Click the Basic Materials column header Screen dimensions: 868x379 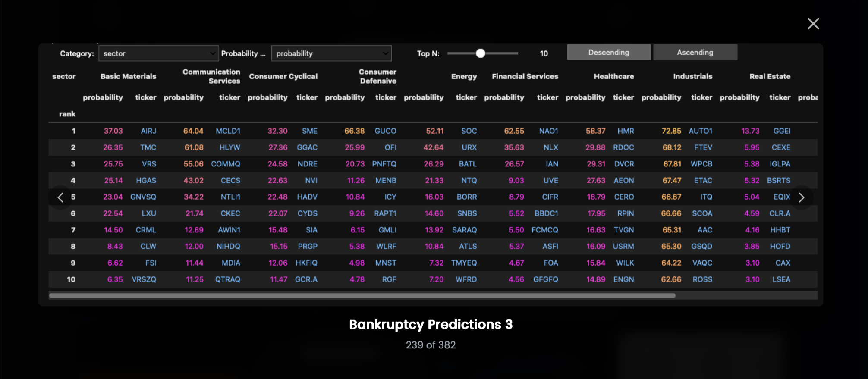pos(128,76)
